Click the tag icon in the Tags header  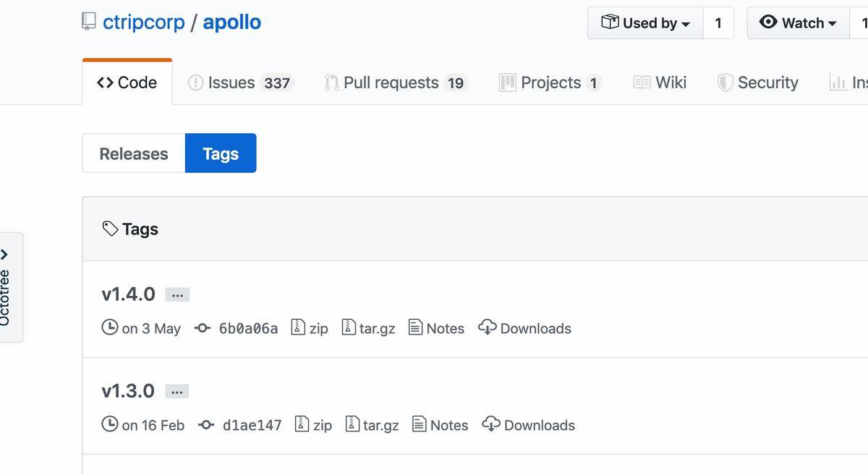tap(110, 228)
